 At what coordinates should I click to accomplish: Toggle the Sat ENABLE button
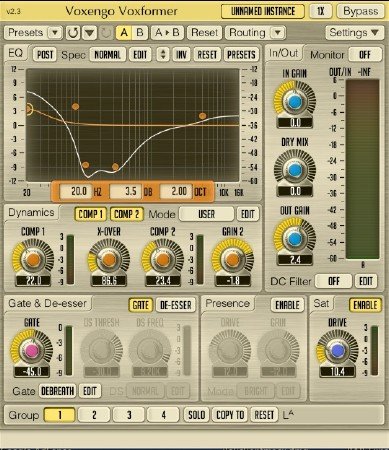click(x=365, y=305)
